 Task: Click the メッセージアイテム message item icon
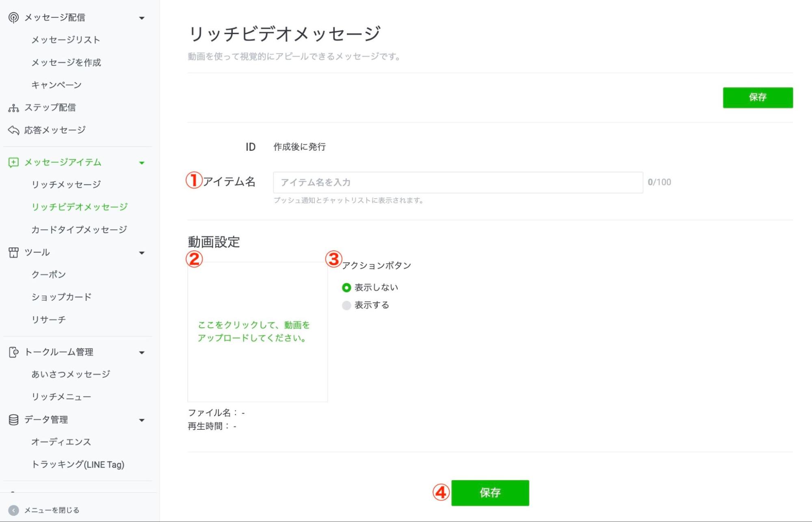(x=13, y=162)
